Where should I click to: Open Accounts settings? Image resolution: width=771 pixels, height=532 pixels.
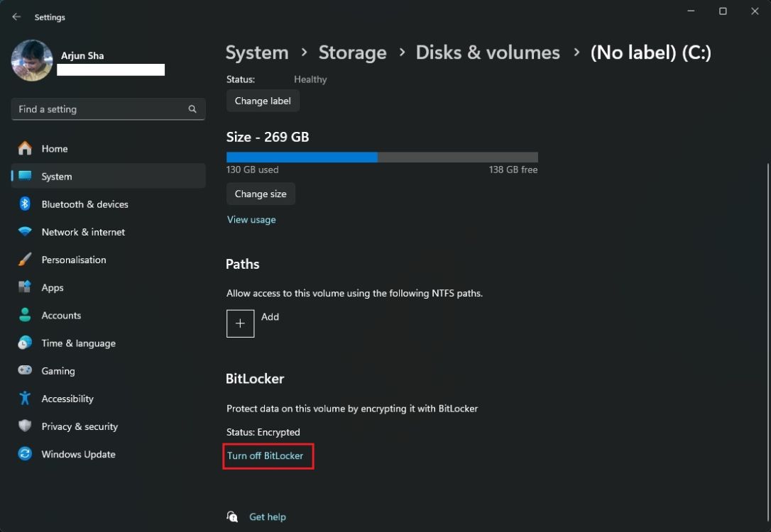[61, 315]
